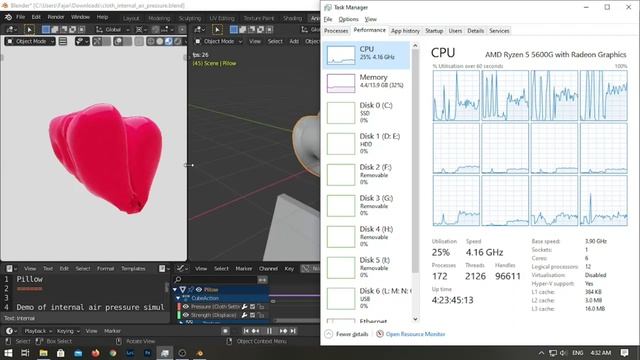The width and height of the screenshot is (640, 360).
Task: Open File Explorer from the taskbar
Action: point(43,353)
